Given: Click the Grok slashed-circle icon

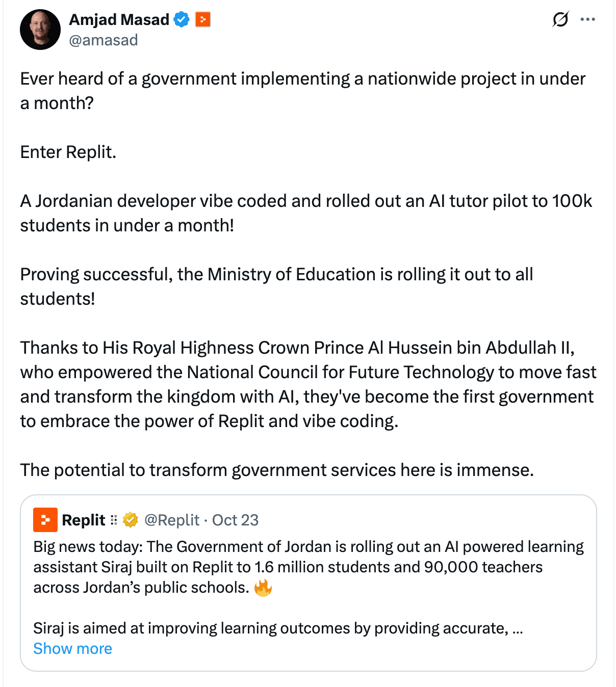Looking at the screenshot, I should pos(560,19).
